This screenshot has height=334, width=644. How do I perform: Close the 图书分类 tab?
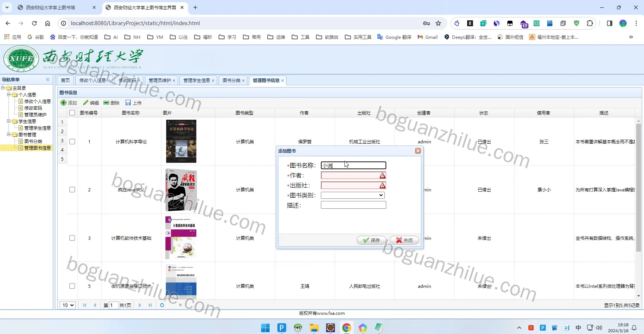click(243, 81)
